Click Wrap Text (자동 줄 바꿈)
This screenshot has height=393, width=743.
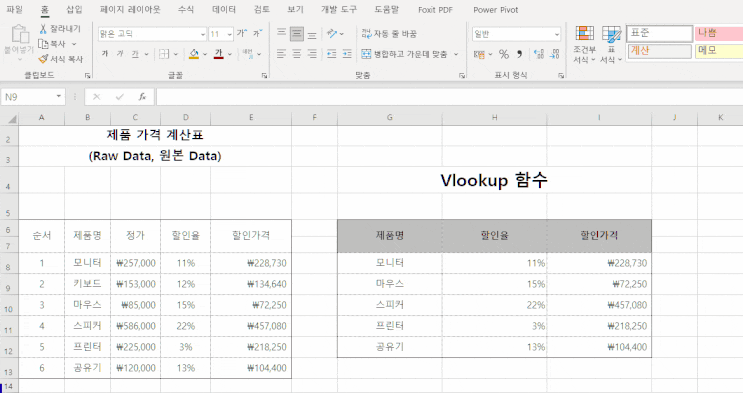pos(389,34)
